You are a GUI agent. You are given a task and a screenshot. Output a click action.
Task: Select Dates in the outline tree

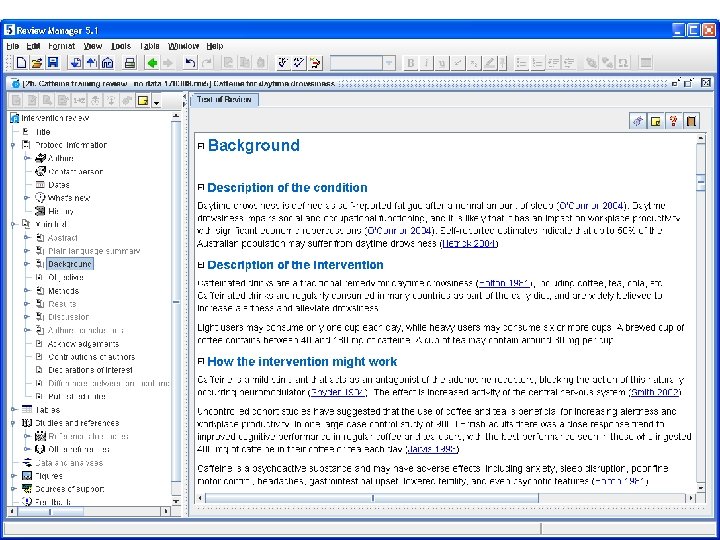point(59,185)
